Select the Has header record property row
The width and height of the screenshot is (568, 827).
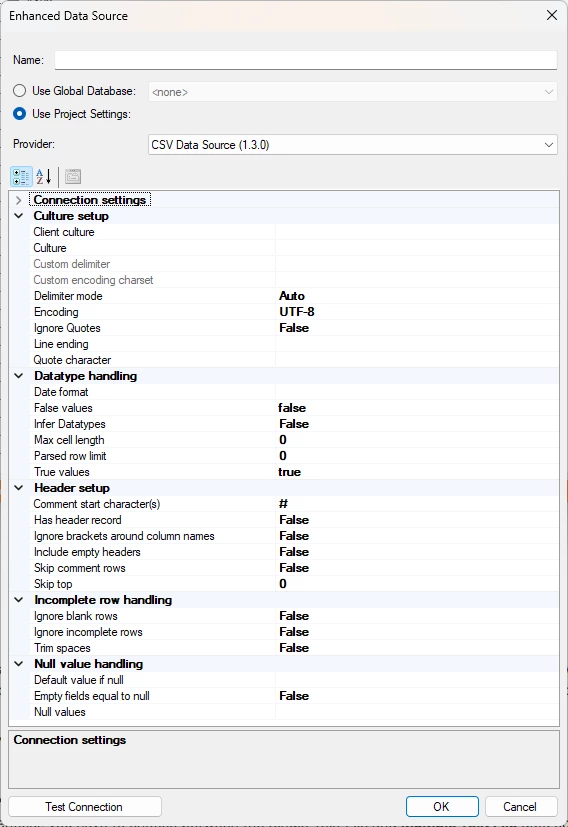click(294, 520)
